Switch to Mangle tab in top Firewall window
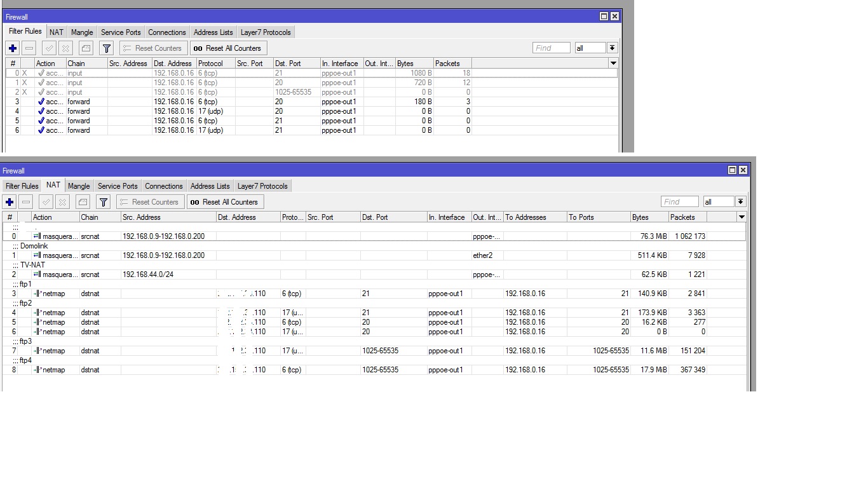This screenshot has height=488, width=868. pyautogui.click(x=82, y=32)
